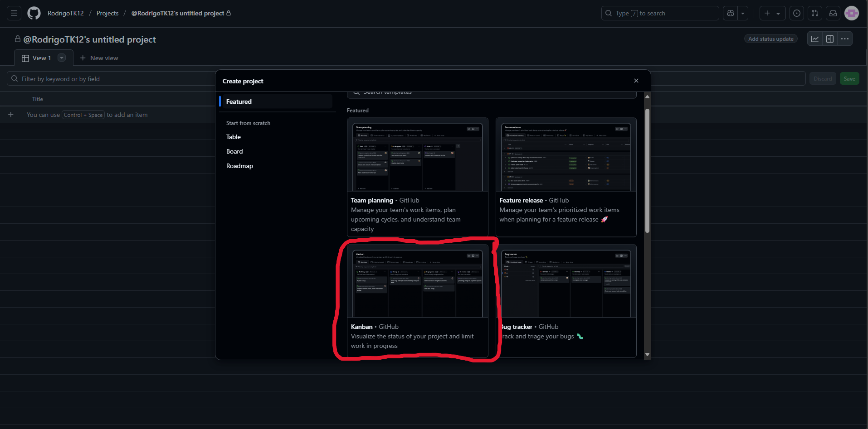Click the plus icon to add item row
The height and width of the screenshot is (429, 868).
point(11,115)
